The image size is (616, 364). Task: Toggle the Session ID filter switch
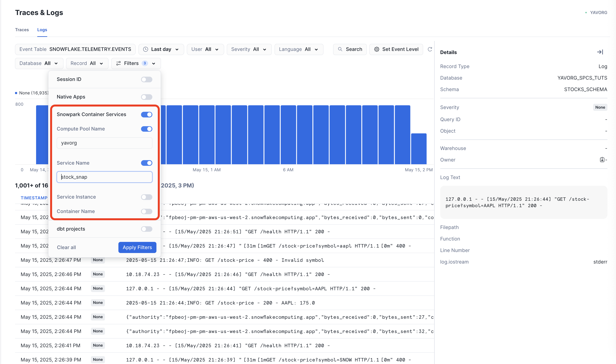(x=147, y=79)
